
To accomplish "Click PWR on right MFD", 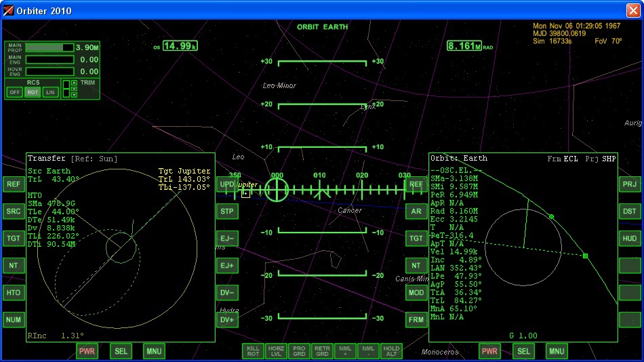I will click(489, 351).
